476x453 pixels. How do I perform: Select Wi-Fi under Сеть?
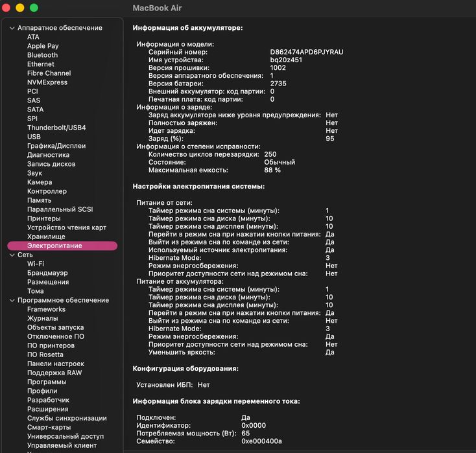tap(36, 264)
